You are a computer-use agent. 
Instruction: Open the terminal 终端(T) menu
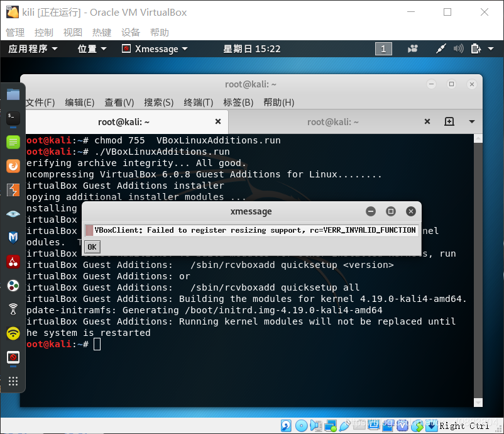click(x=199, y=103)
